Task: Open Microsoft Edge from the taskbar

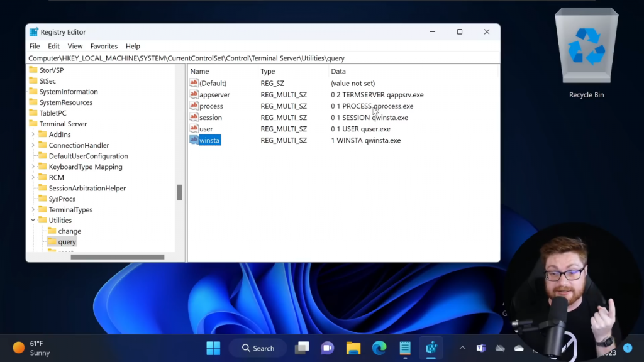Action: pos(379,348)
